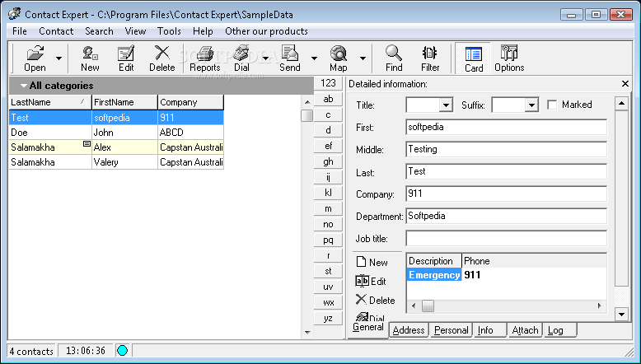Sort by the LastName column header
The image size is (641, 364).
(50, 102)
